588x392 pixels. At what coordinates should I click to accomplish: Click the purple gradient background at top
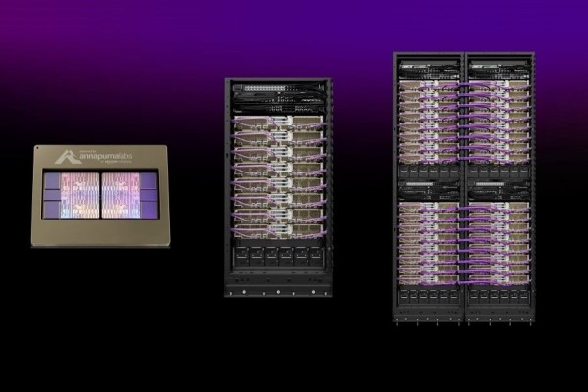click(294, 20)
